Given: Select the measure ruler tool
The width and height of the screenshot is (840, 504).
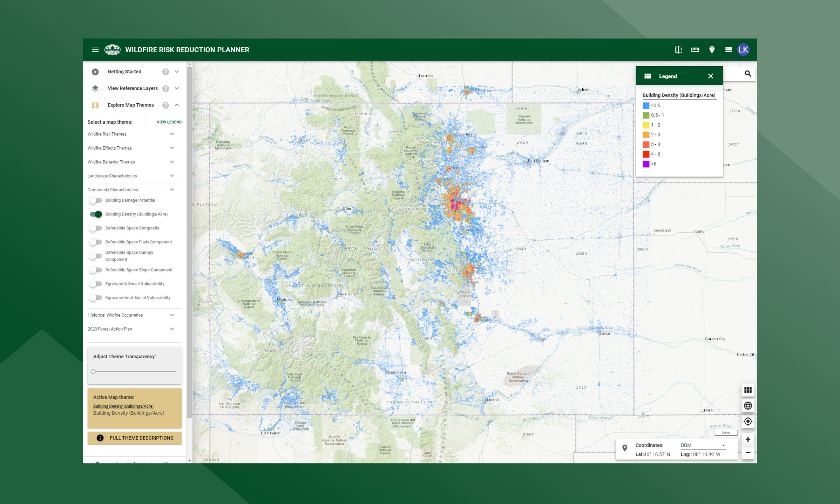Looking at the screenshot, I should click(695, 50).
